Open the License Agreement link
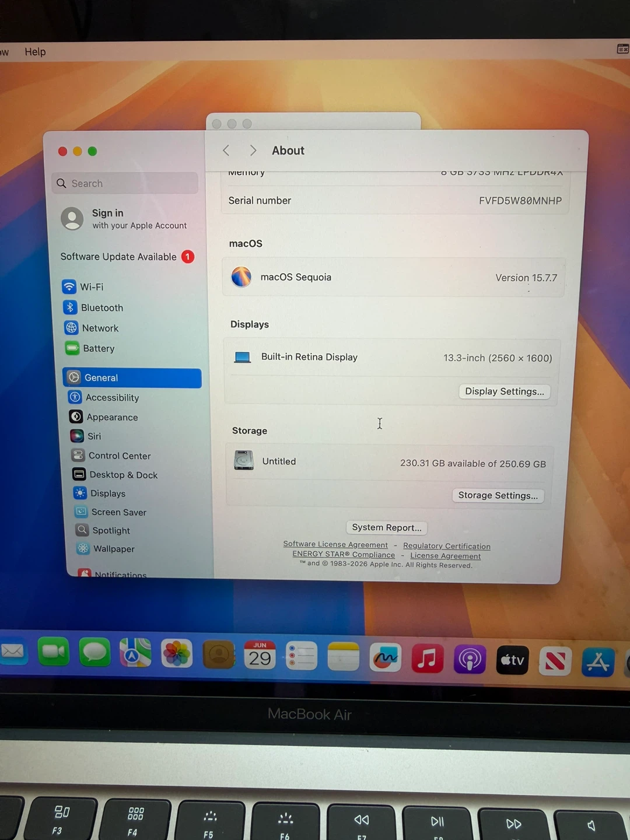This screenshot has width=630, height=840. 446,556
